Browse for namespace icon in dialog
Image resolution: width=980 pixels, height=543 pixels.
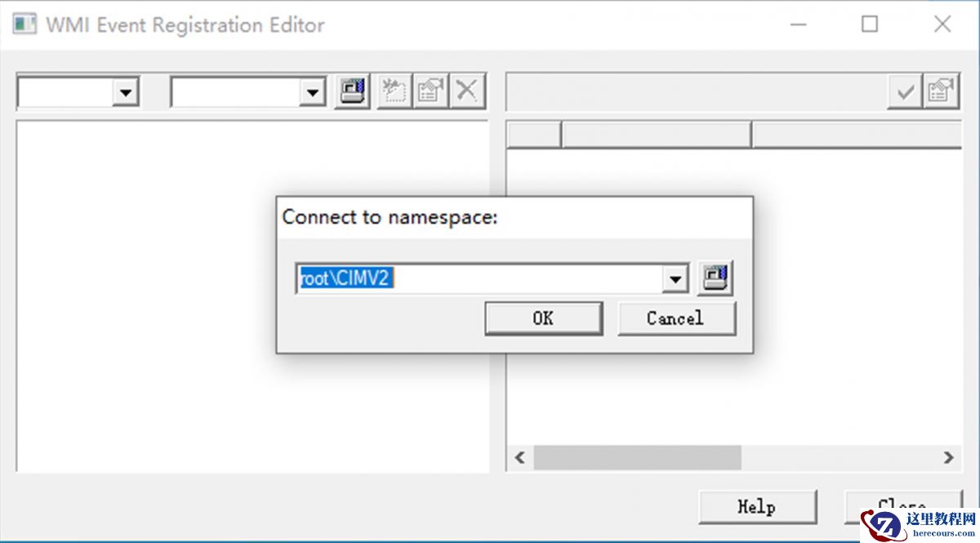coord(715,278)
